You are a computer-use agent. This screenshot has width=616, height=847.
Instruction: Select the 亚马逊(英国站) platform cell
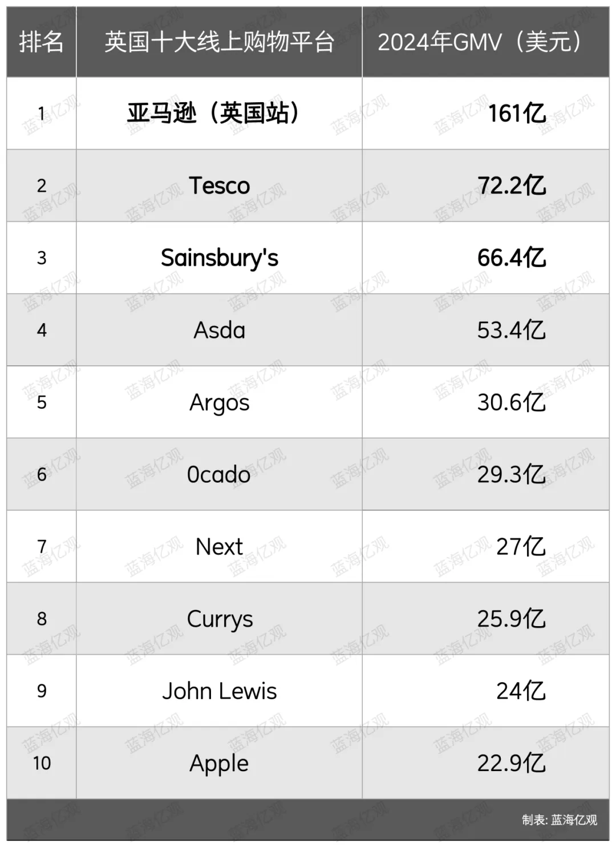(214, 113)
